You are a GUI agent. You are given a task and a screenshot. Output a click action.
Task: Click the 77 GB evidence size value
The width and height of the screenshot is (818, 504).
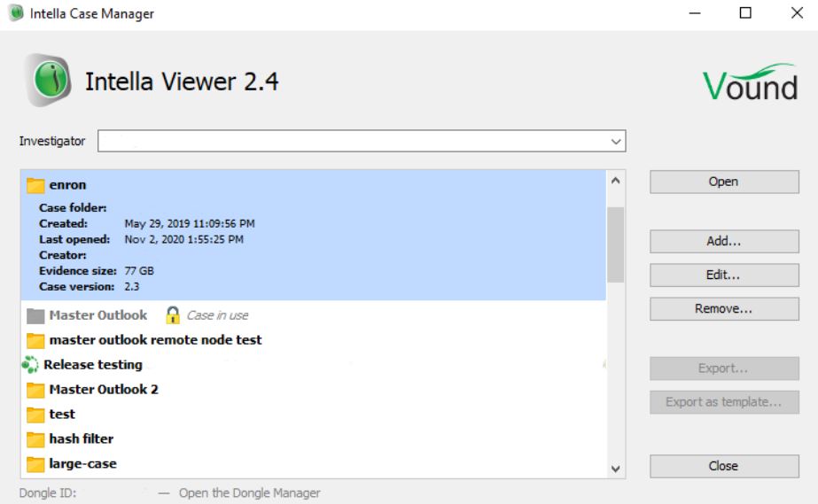click(139, 271)
